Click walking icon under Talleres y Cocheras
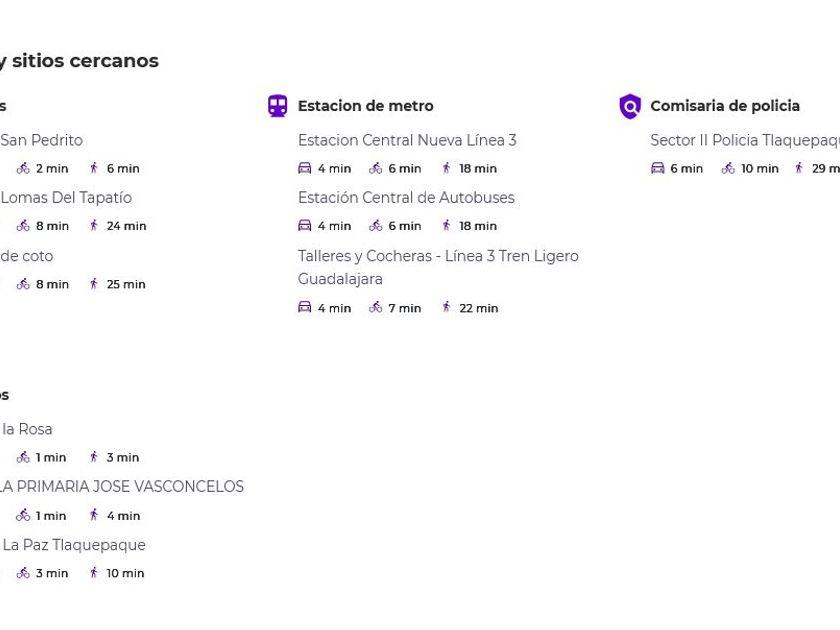 (446, 308)
